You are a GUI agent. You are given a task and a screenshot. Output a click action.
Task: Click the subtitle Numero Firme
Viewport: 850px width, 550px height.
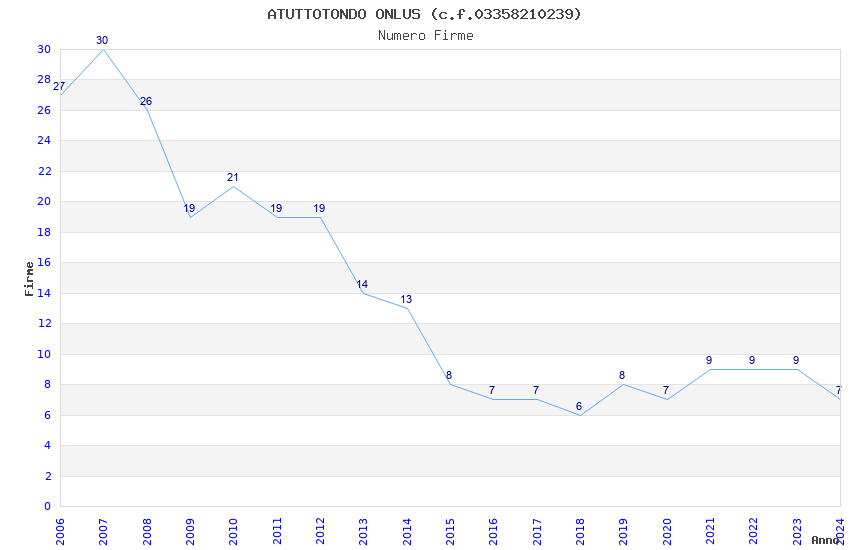(x=426, y=36)
